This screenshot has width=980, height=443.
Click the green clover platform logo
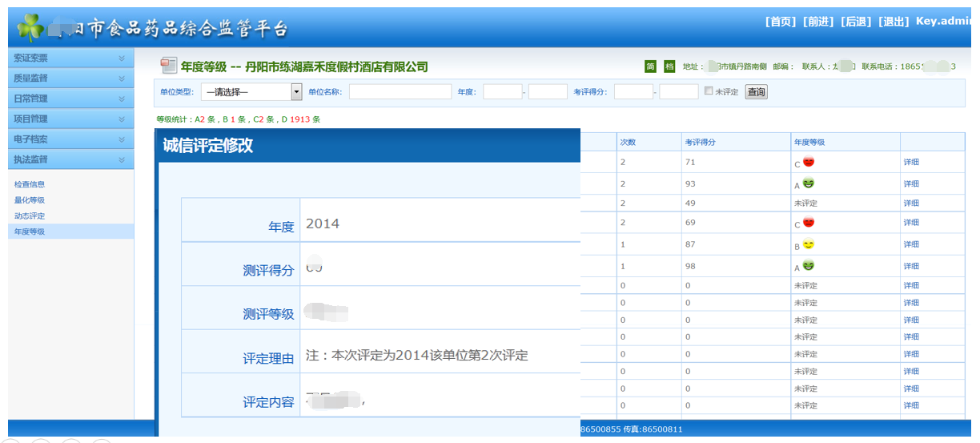(30, 28)
